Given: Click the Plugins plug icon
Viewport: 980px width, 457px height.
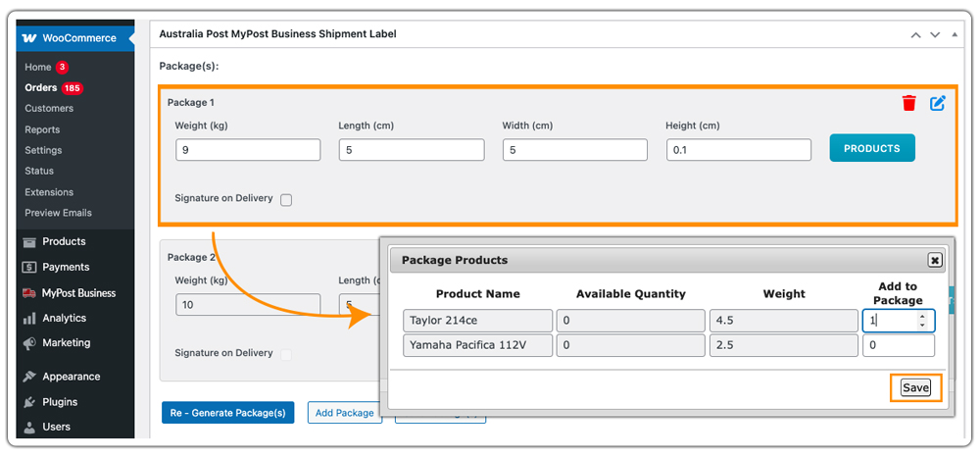Looking at the screenshot, I should pos(29,402).
